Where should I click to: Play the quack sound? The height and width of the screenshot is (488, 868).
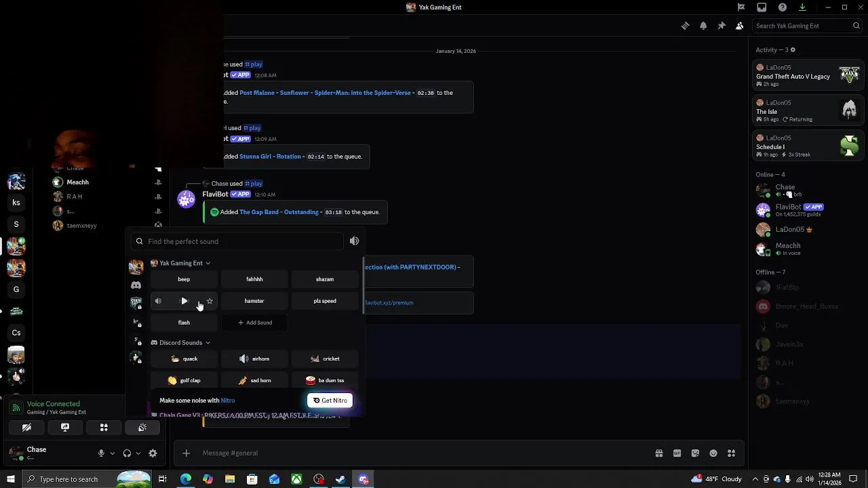click(184, 359)
